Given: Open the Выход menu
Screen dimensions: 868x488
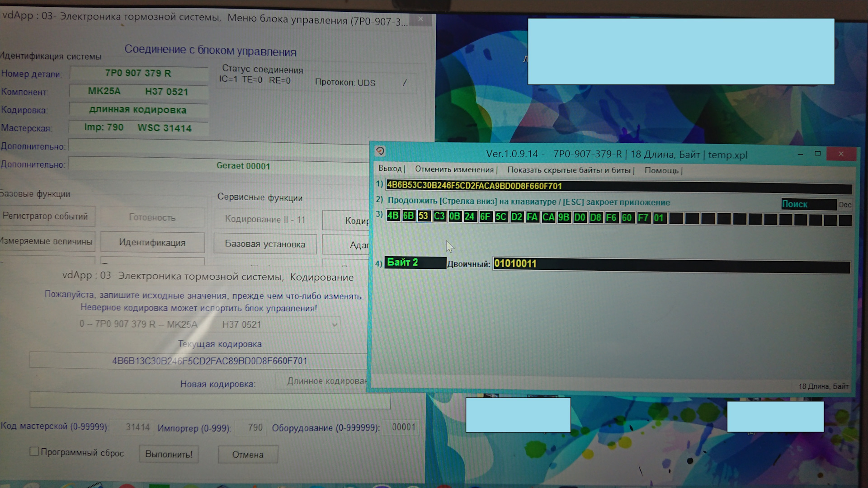Looking at the screenshot, I should [390, 169].
